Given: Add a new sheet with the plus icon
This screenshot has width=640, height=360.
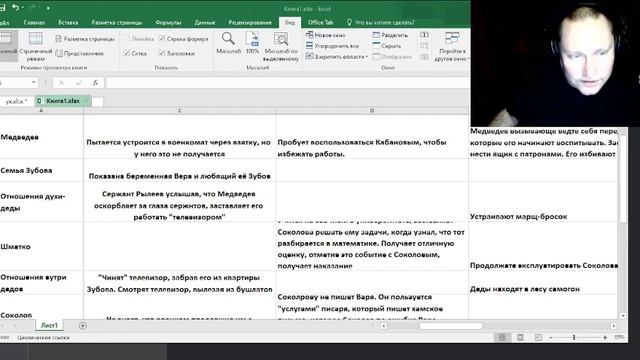Looking at the screenshot, I should pyautogui.click(x=82, y=325).
